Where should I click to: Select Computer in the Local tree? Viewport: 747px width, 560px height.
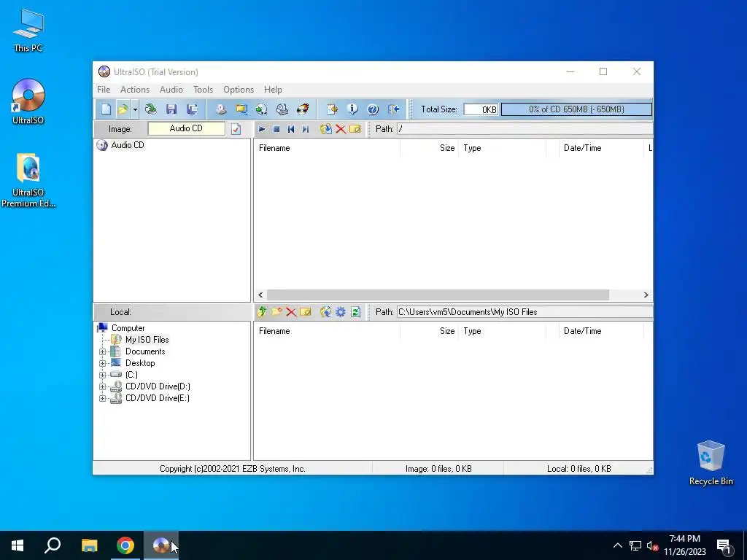128,328
